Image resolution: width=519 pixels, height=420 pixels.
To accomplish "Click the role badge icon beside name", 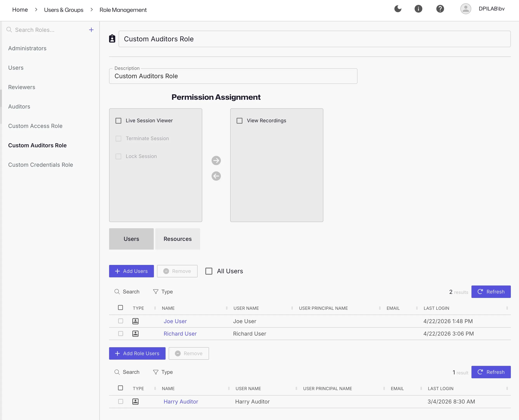I will [x=112, y=39].
